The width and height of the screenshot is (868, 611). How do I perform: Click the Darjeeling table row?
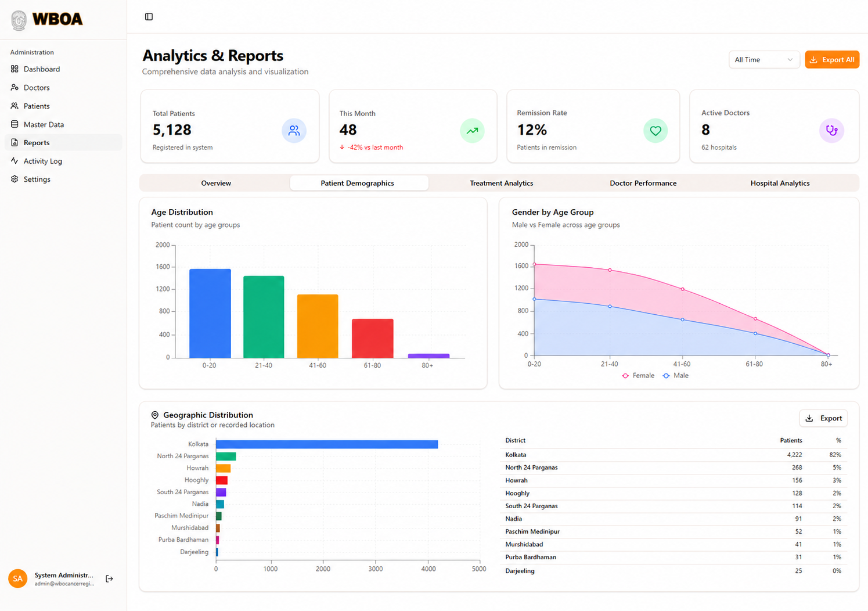point(673,570)
